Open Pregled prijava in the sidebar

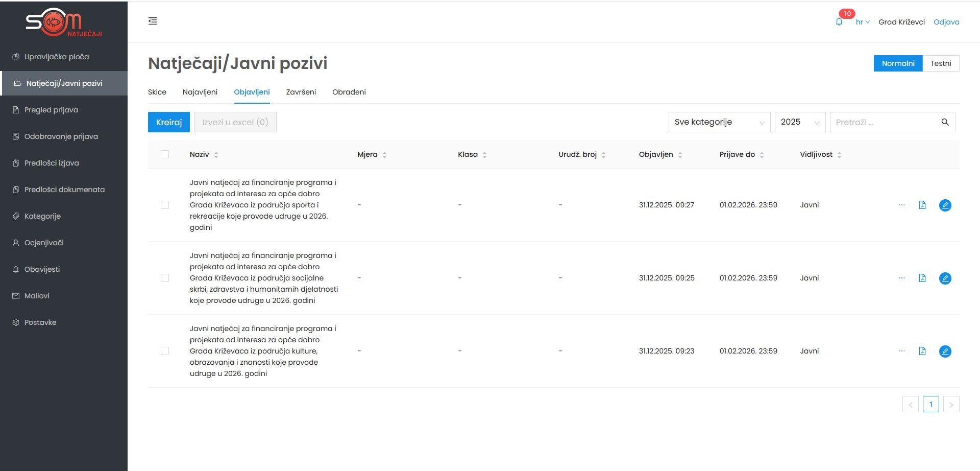(x=51, y=110)
